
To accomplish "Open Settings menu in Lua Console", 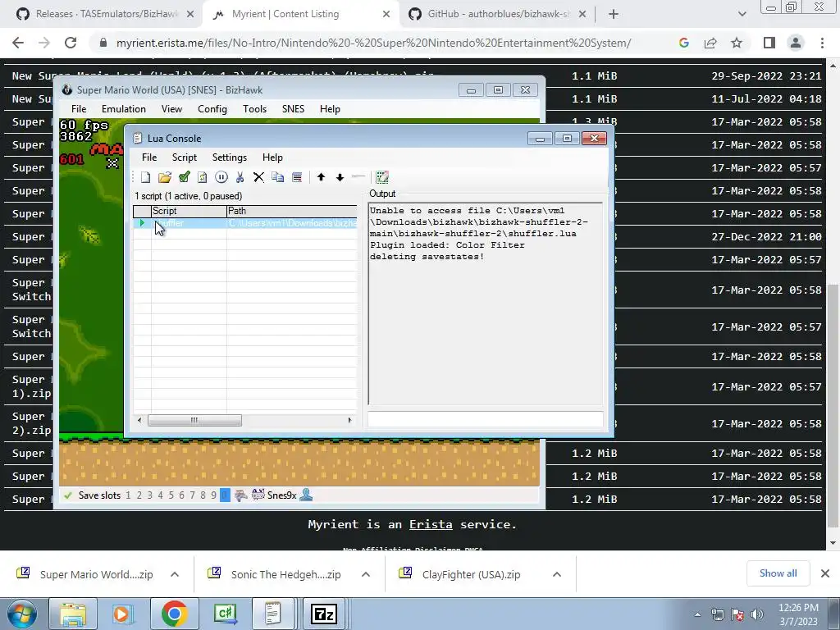I will pyautogui.click(x=230, y=157).
